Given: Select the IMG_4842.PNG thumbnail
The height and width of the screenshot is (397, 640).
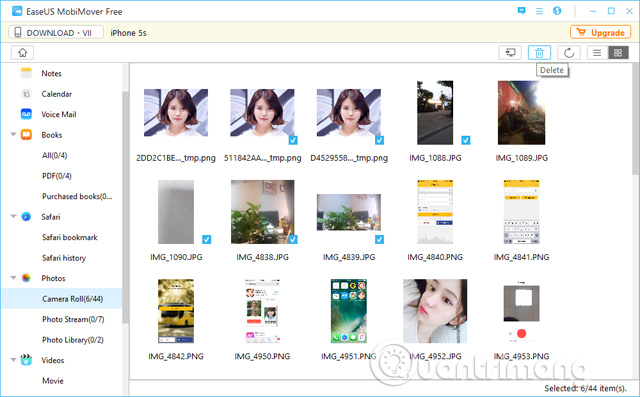Looking at the screenshot, I should [x=176, y=311].
